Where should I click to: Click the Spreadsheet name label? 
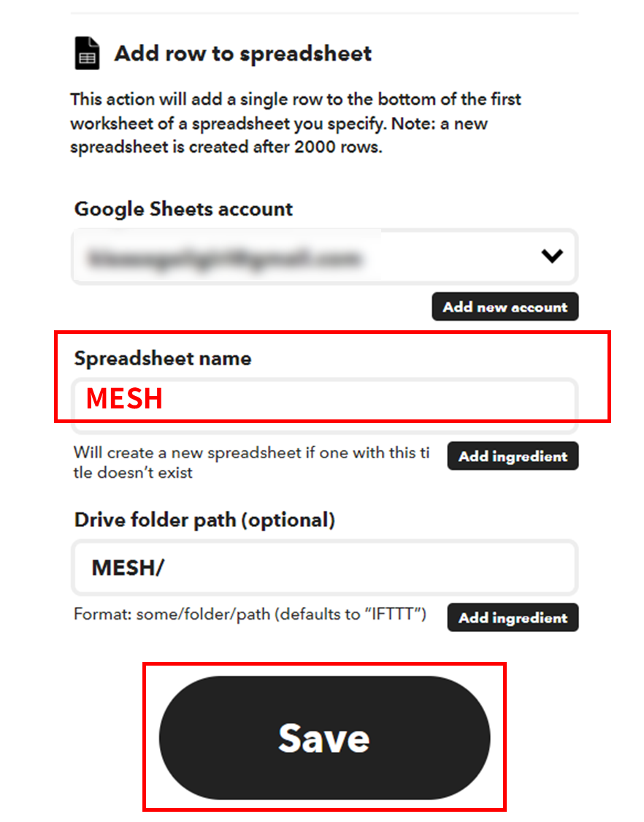[x=162, y=359]
